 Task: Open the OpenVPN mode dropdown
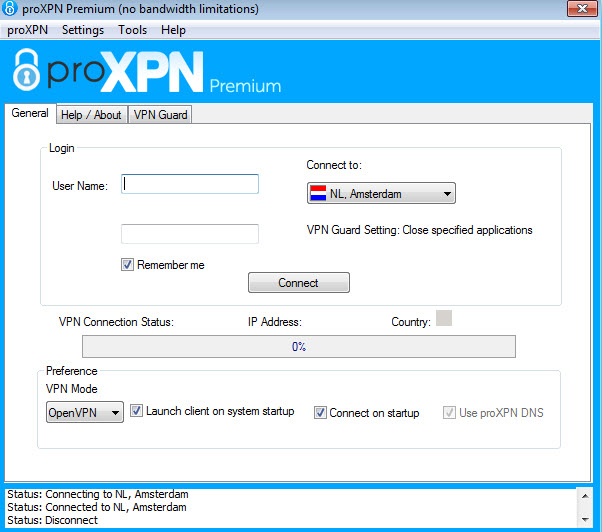click(x=85, y=412)
